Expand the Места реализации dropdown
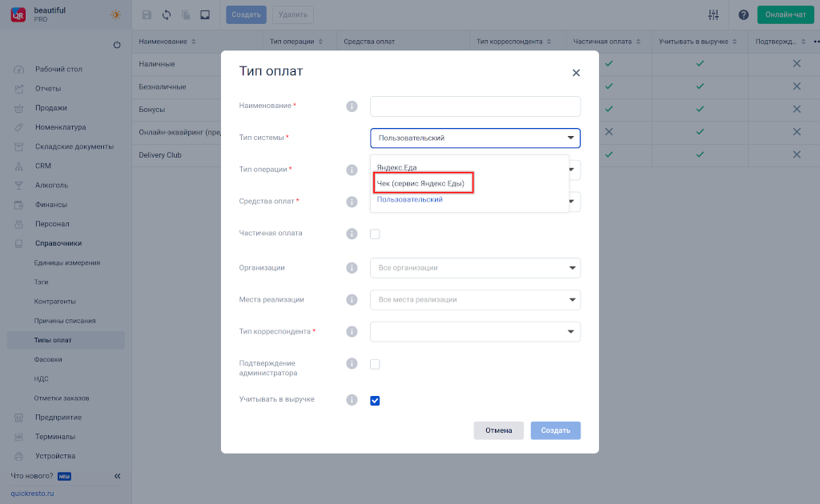Screen dimensions: 820x504 tap(475, 299)
